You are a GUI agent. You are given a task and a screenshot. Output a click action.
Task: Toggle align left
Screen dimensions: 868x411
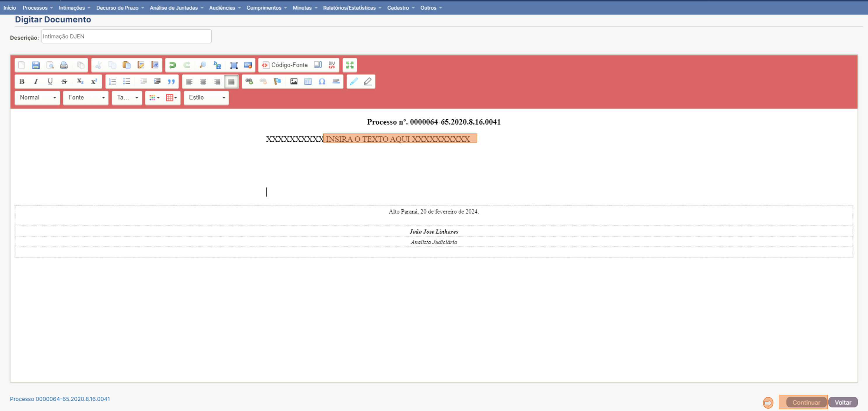189,81
